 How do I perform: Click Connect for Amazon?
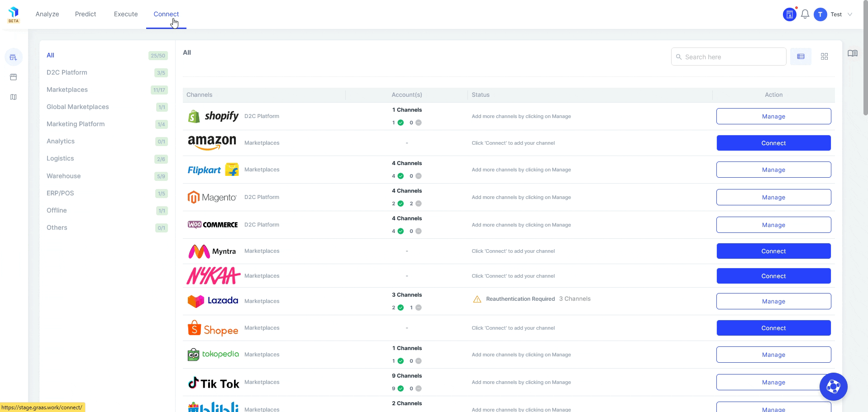click(773, 143)
